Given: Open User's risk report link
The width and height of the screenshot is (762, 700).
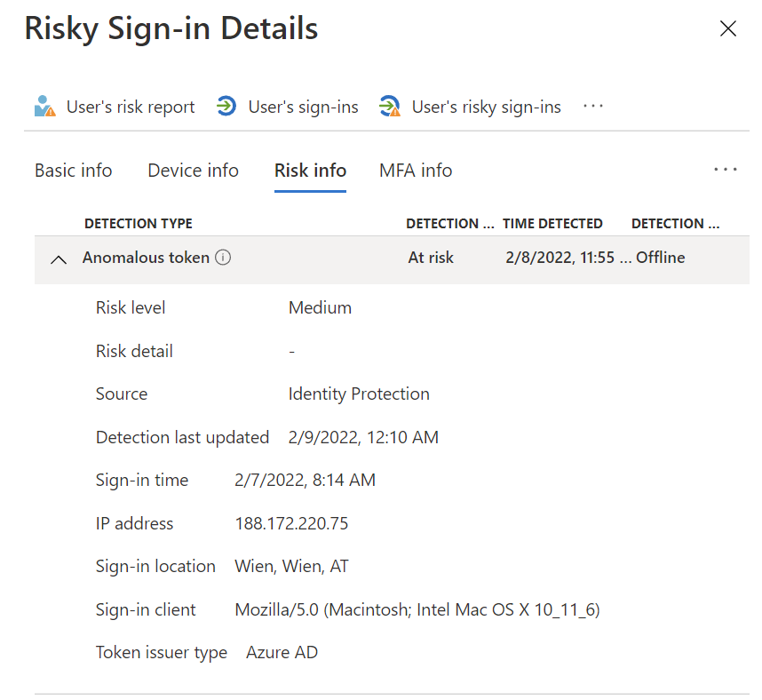Looking at the screenshot, I should (131, 107).
